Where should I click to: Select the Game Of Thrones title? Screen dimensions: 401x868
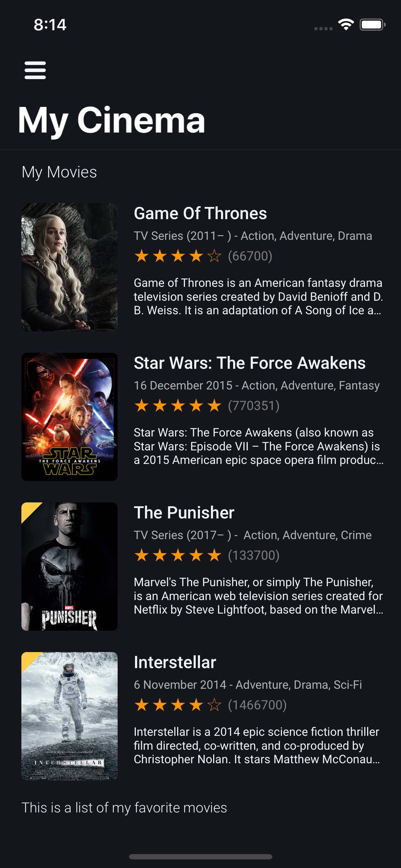(200, 213)
